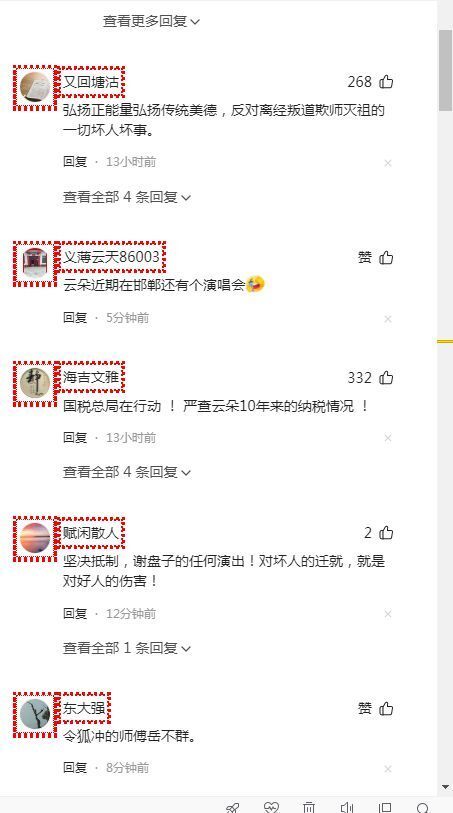Click the trash icon in bottom bar
This screenshot has width=453, height=813.
tap(309, 807)
